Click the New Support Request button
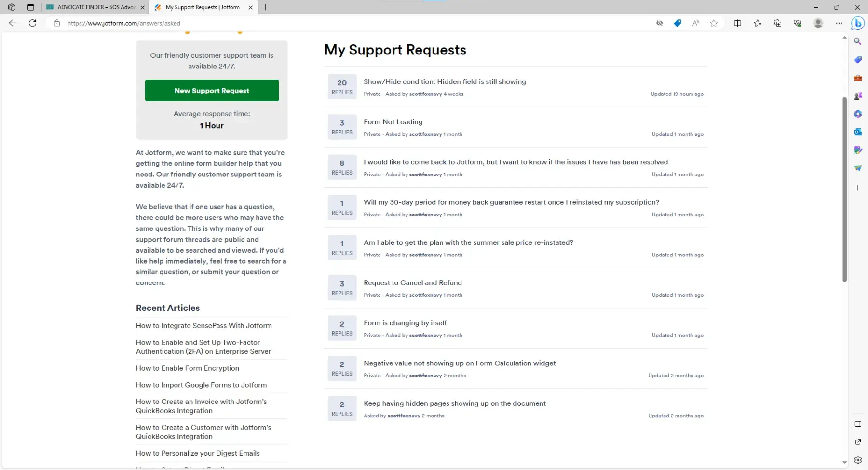 pos(212,91)
